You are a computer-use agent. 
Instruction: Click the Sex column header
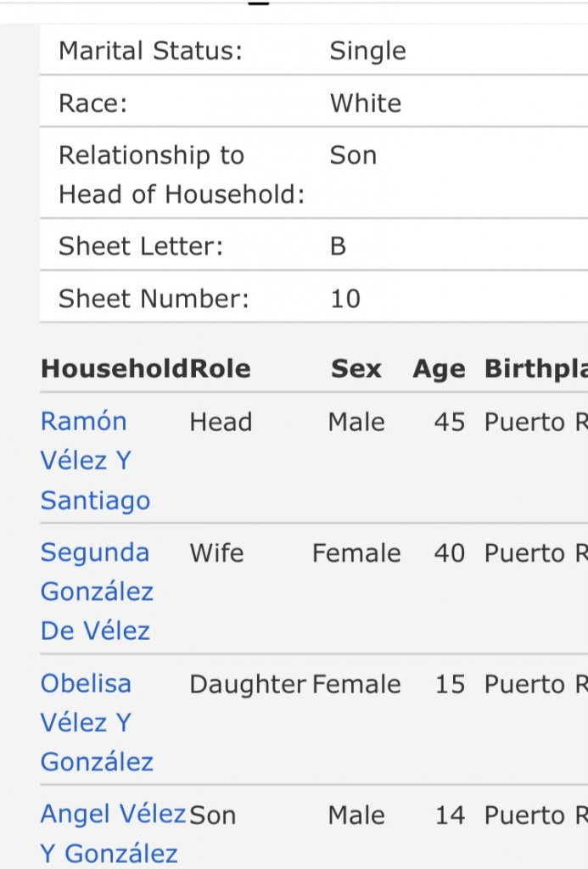(356, 369)
